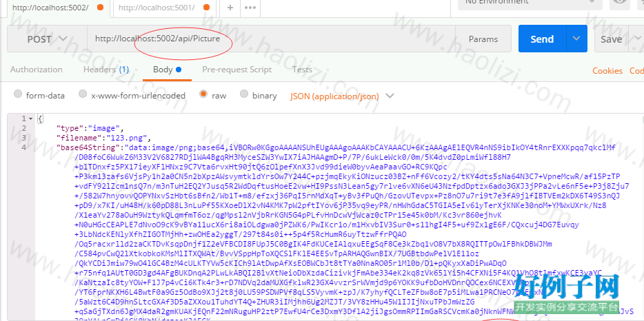
Task: Open the JSON (application/json) type dropdown
Action: [342, 96]
